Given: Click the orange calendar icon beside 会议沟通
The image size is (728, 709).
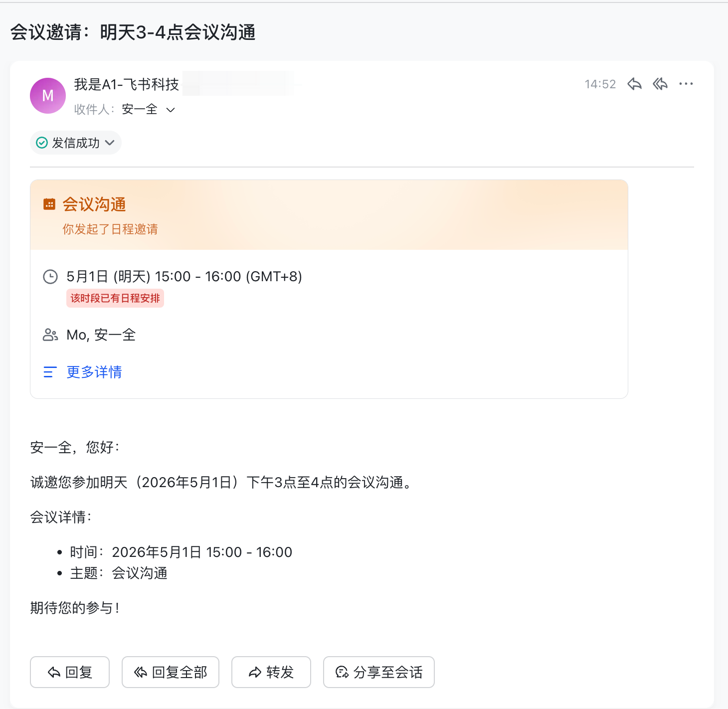Looking at the screenshot, I should (x=49, y=204).
